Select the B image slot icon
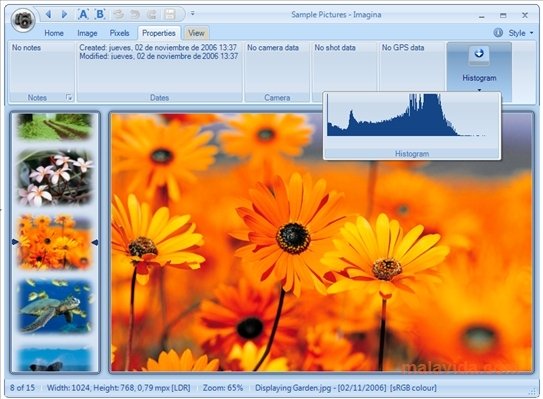Viewport: 543px width, 399px height. point(100,14)
